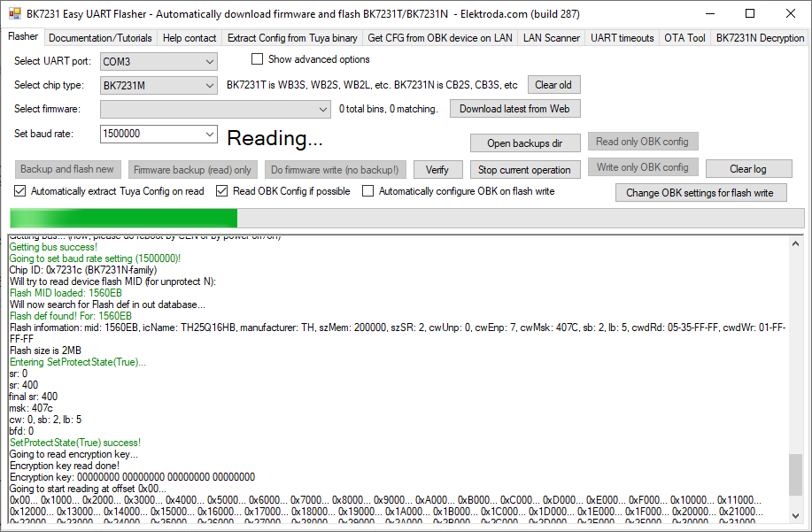Click the Verify button

(437, 170)
